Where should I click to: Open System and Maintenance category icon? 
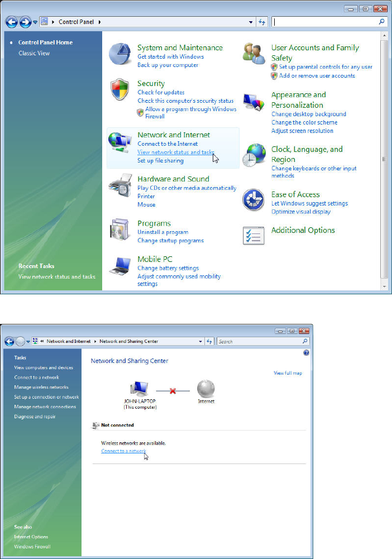(119, 54)
